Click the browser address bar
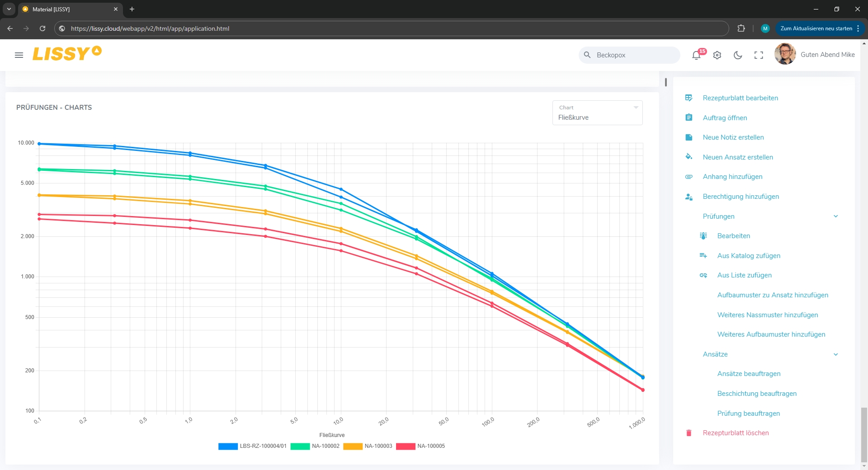Screen dimensions: 868x470 pyautogui.click(x=392, y=28)
